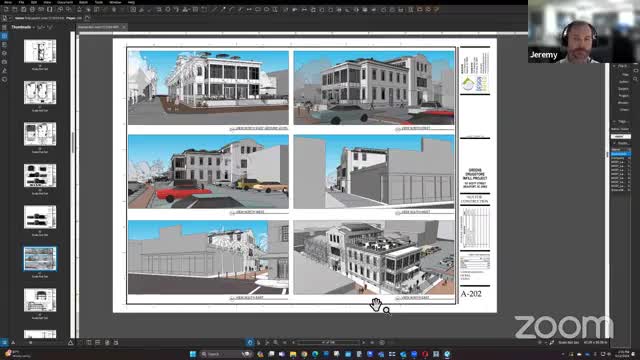Open the elevation thumbnail above the selected one
The width and height of the screenshot is (640, 360).
coord(40,217)
